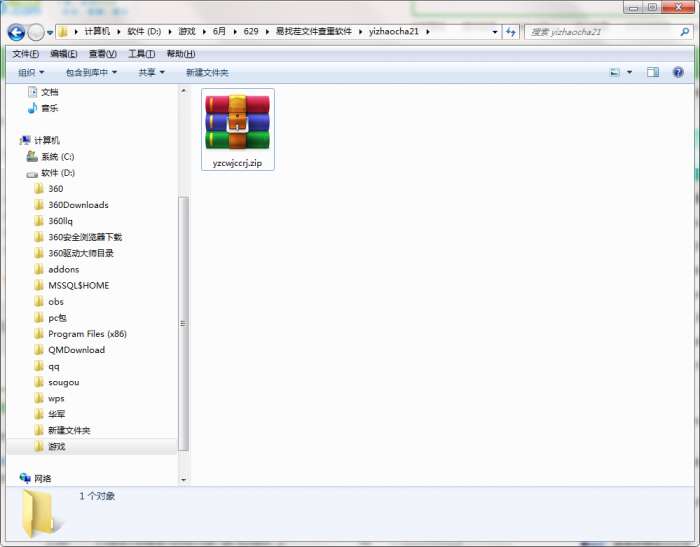Open the 共享 (Share) dropdown
Screen dimensions: 700x547
(x=152, y=72)
